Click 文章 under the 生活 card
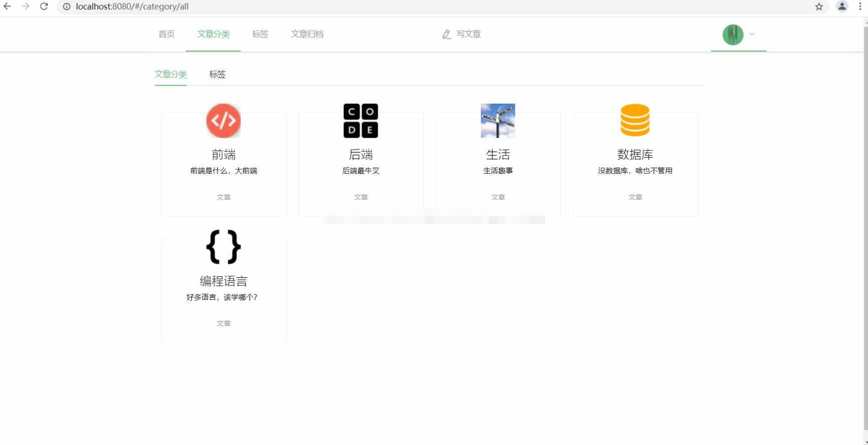The height and width of the screenshot is (445, 868). [498, 197]
